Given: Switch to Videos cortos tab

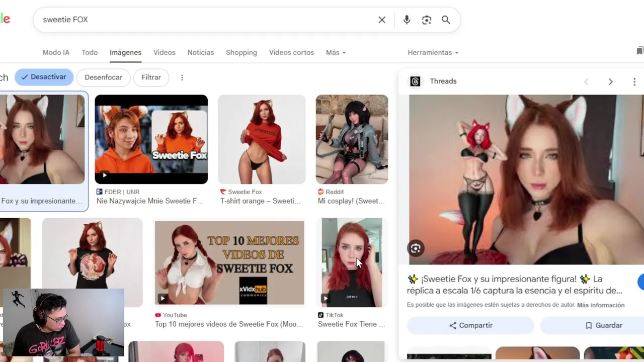Looking at the screenshot, I should coord(291,52).
